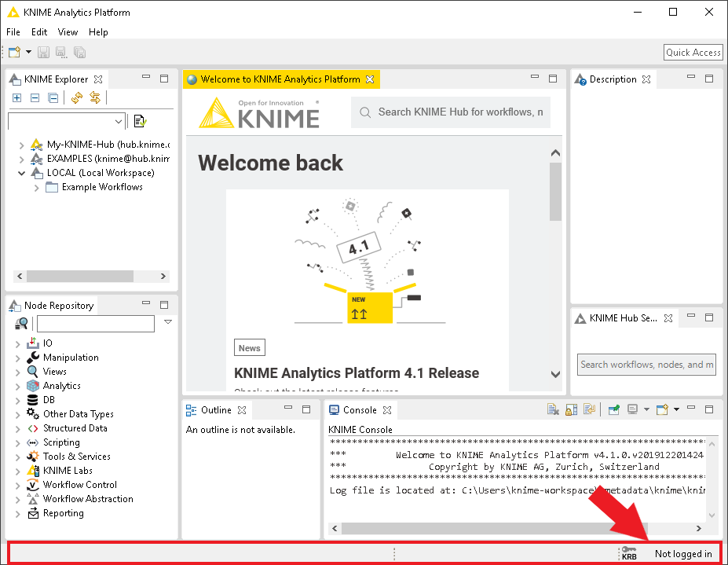The image size is (728, 565).
Task: Toggle the Pin Console icon
Action: [x=614, y=409]
